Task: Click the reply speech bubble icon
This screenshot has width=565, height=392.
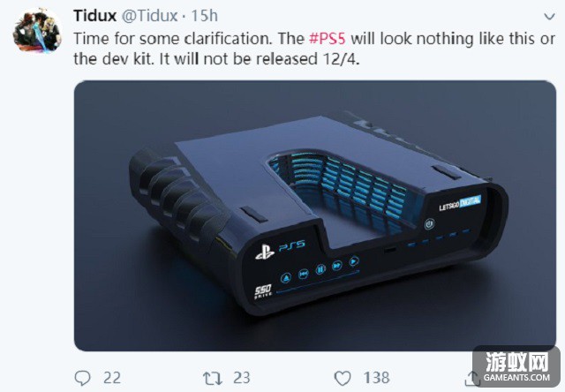Action: coord(82,378)
